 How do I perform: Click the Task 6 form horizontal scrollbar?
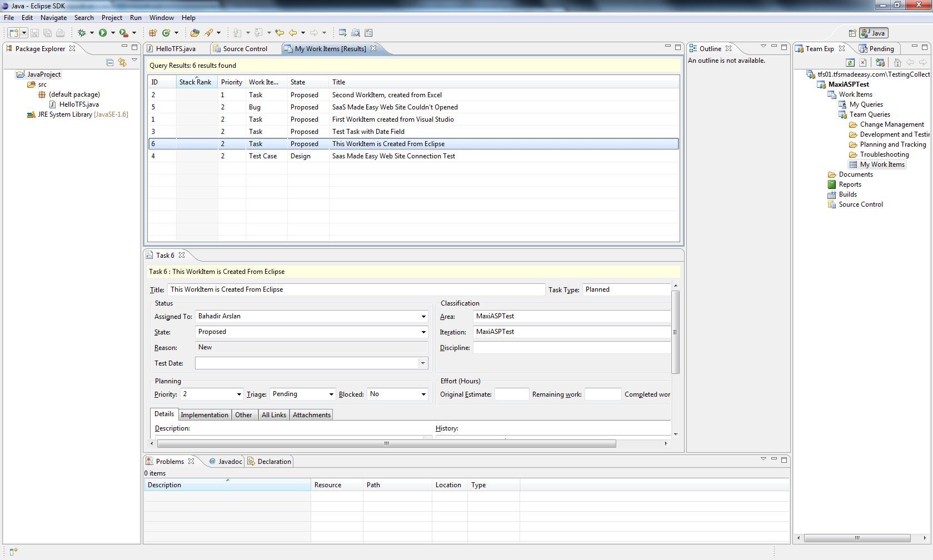point(387,444)
